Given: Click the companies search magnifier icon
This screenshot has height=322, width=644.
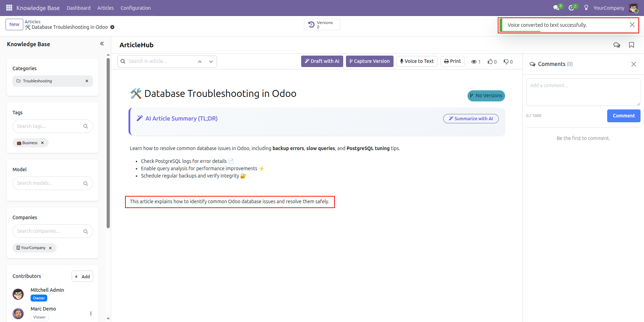Looking at the screenshot, I should click(85, 231).
